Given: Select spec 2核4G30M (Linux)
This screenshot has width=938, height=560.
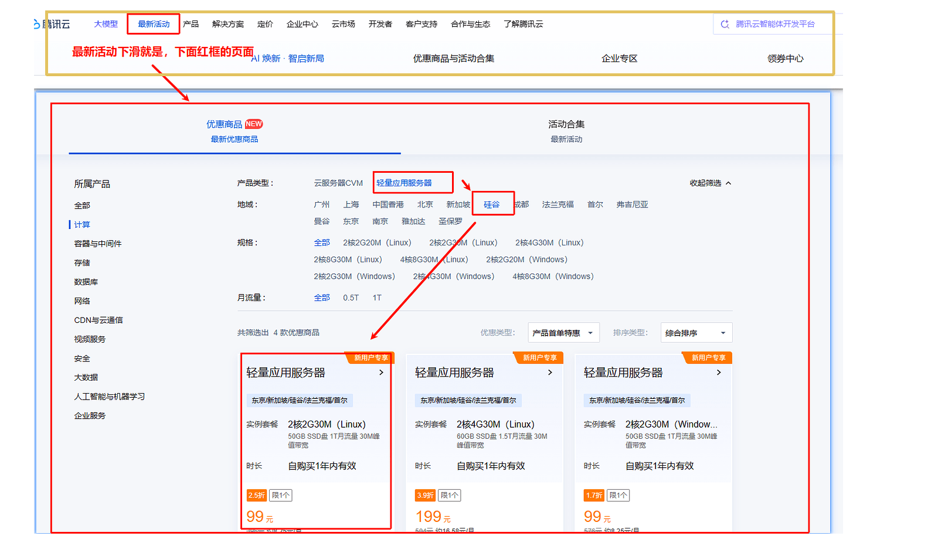Looking at the screenshot, I should 549,243.
